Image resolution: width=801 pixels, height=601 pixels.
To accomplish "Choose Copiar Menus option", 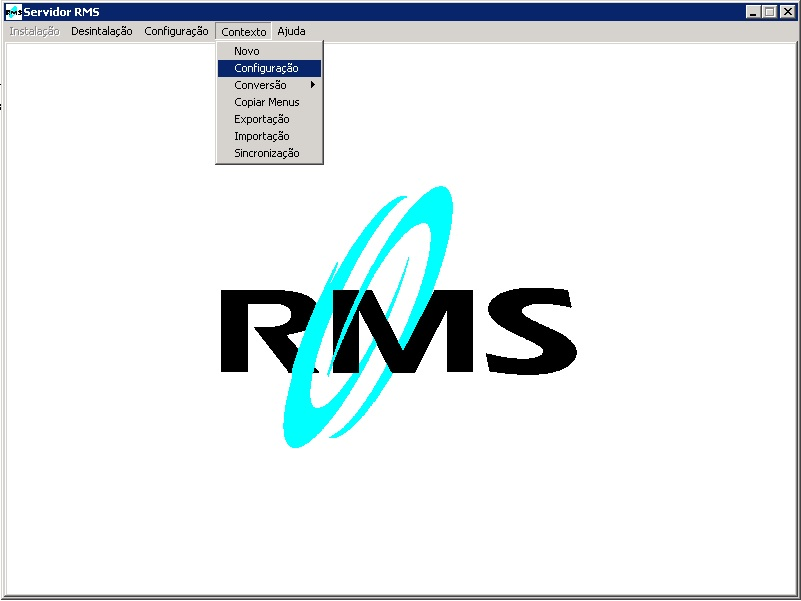I will point(269,102).
